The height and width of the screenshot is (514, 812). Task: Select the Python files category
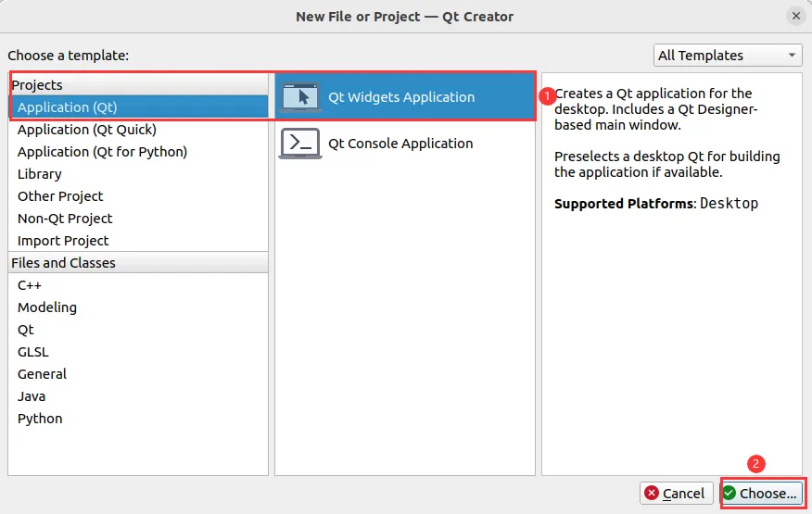point(138,419)
